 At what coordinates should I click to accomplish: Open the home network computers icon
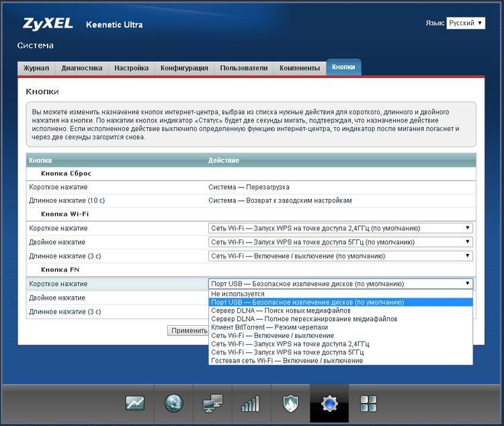(x=213, y=403)
